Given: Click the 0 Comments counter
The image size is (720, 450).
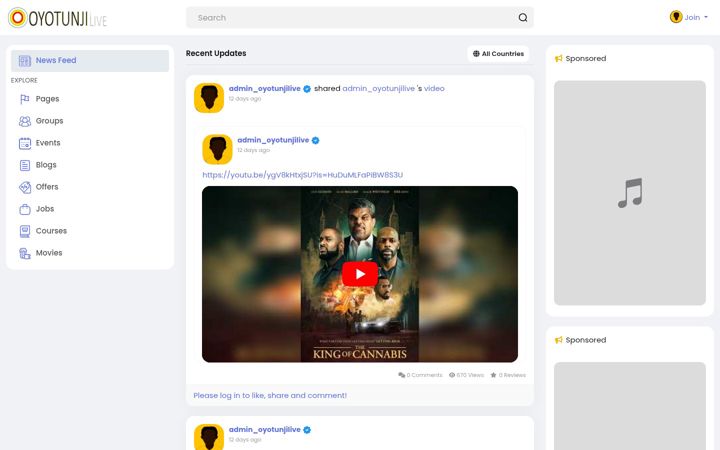Looking at the screenshot, I should click(420, 375).
